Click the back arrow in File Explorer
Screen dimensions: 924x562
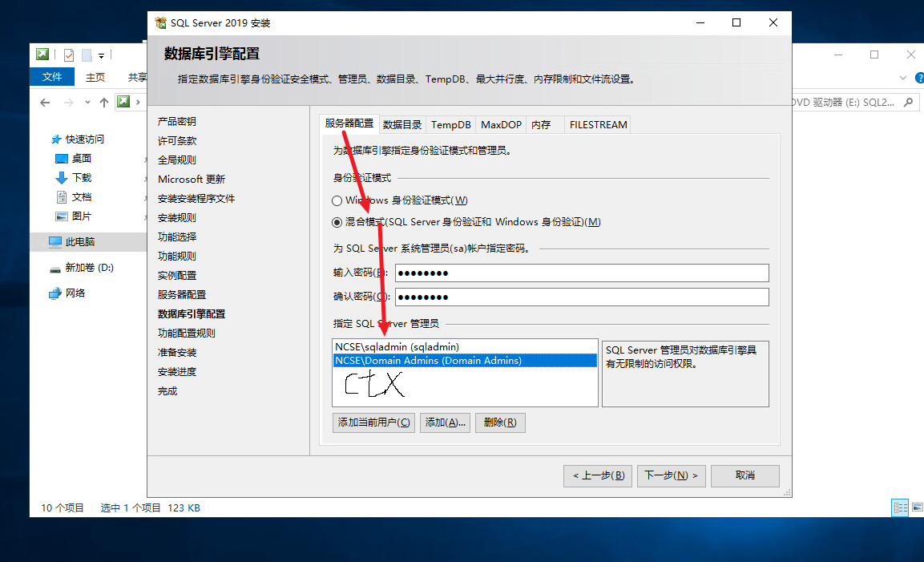[x=45, y=103]
